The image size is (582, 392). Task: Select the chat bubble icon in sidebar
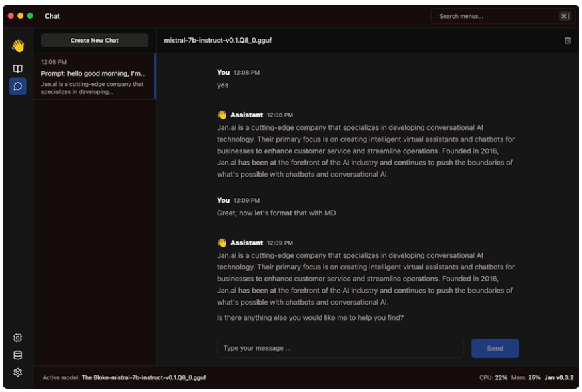pos(18,86)
